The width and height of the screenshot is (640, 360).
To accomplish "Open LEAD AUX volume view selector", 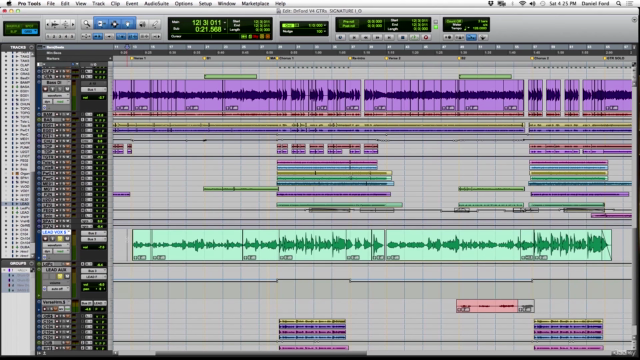I will click(x=55, y=282).
